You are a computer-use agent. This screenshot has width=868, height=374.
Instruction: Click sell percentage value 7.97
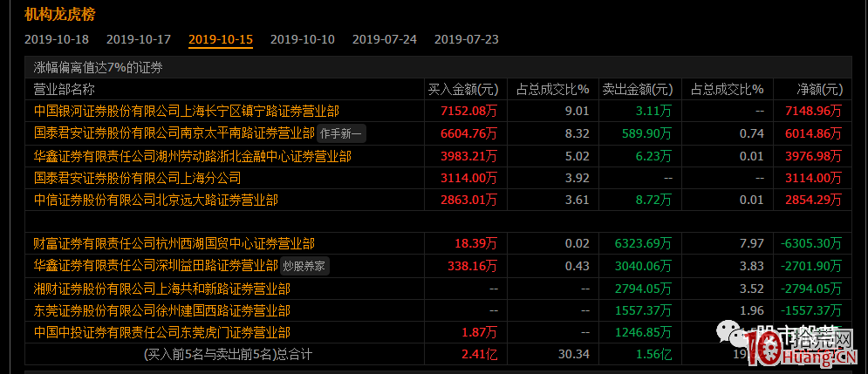[752, 244]
